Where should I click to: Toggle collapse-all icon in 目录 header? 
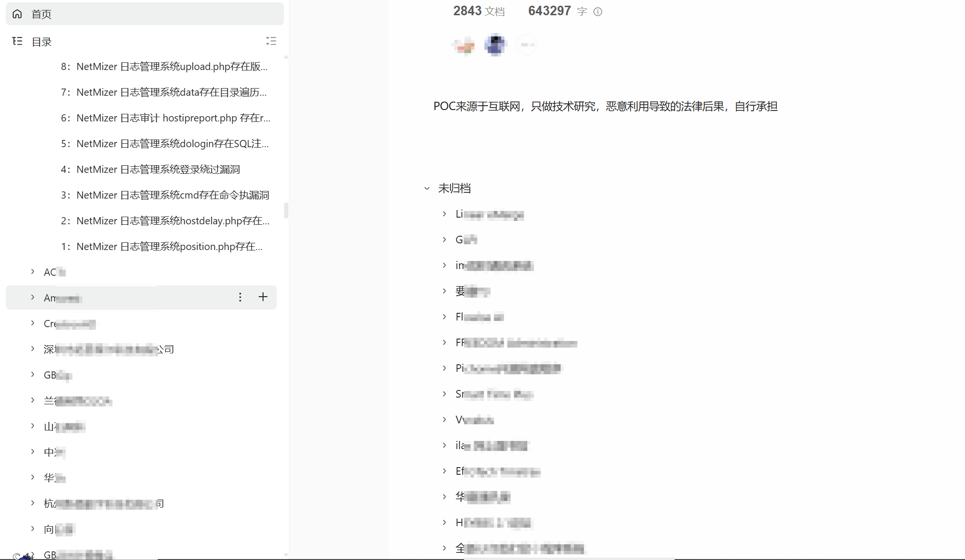click(x=271, y=41)
